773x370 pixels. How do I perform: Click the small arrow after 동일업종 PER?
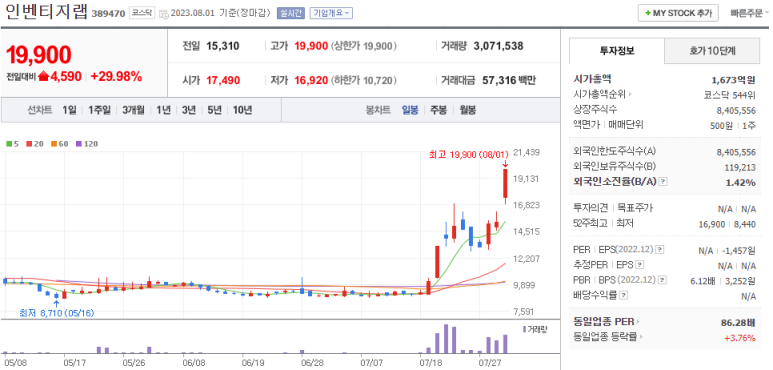(x=637, y=323)
